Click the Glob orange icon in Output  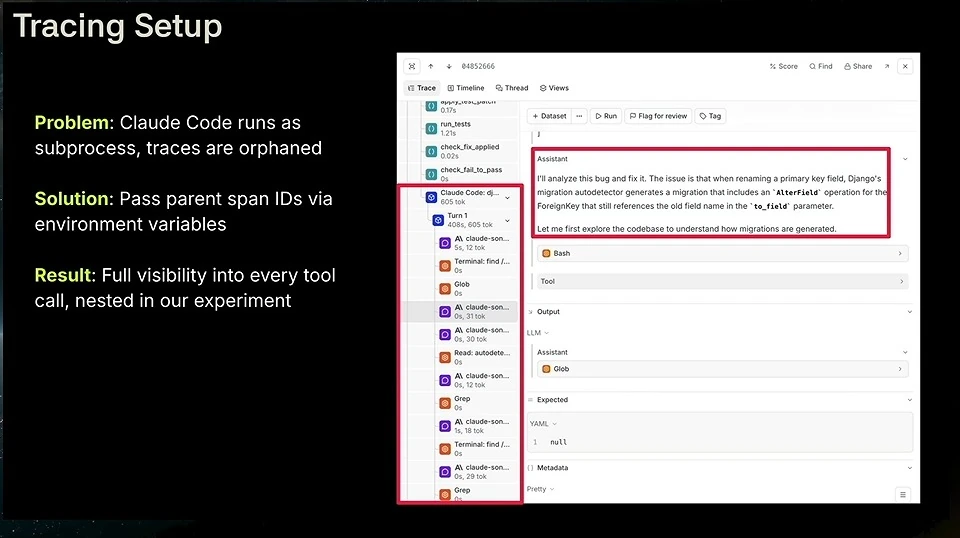click(x=546, y=369)
